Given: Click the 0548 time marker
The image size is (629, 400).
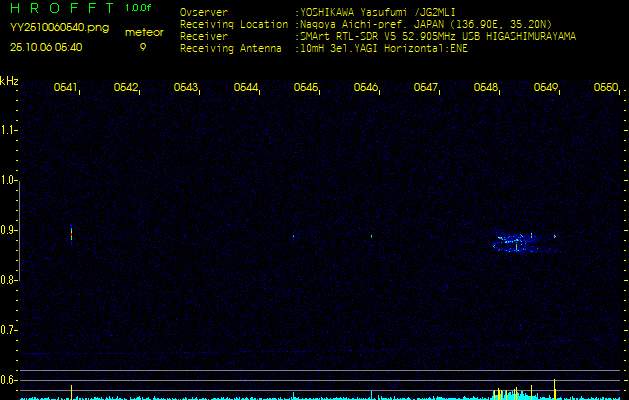Looking at the screenshot, I should (x=485, y=87).
